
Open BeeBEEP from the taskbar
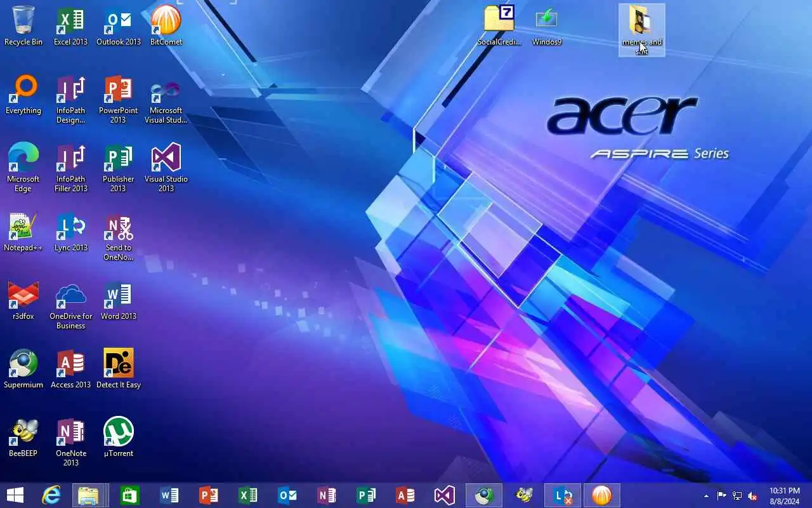[x=523, y=495]
